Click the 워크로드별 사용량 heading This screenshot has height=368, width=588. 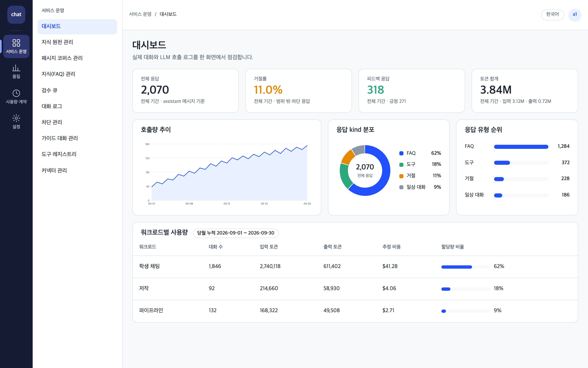[x=164, y=232]
